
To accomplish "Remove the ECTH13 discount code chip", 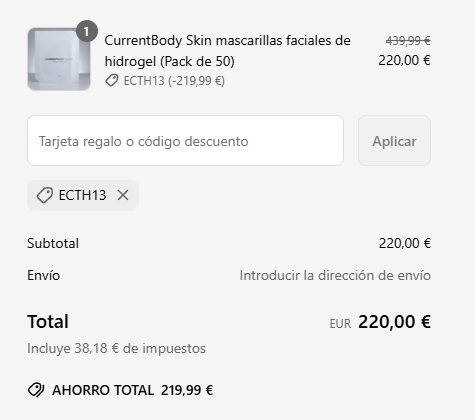I will [x=123, y=195].
